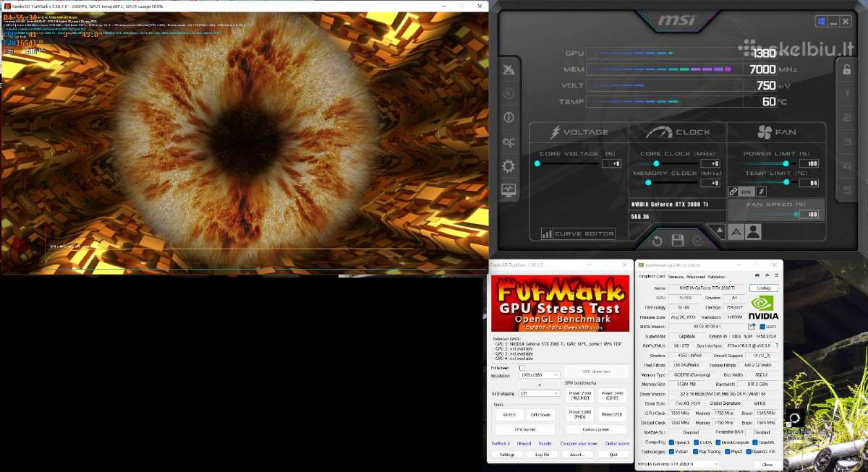The width and height of the screenshot is (868, 472).
Task: Click the Lookup button in GPU-Z
Action: pos(764,288)
